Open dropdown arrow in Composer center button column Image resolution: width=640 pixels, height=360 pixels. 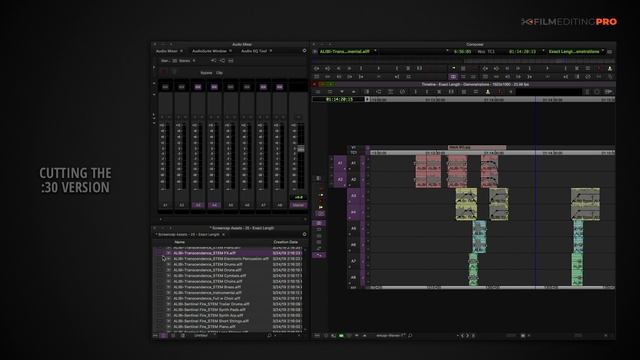point(453,68)
